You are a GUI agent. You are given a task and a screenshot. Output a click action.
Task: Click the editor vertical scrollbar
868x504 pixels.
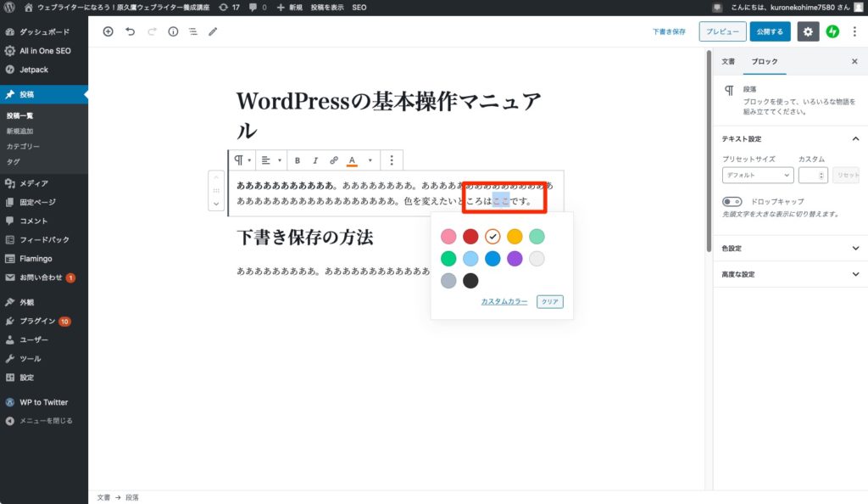709,153
